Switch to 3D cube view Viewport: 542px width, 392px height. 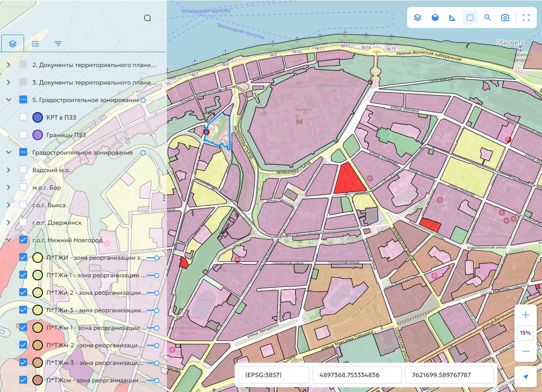coord(435,18)
